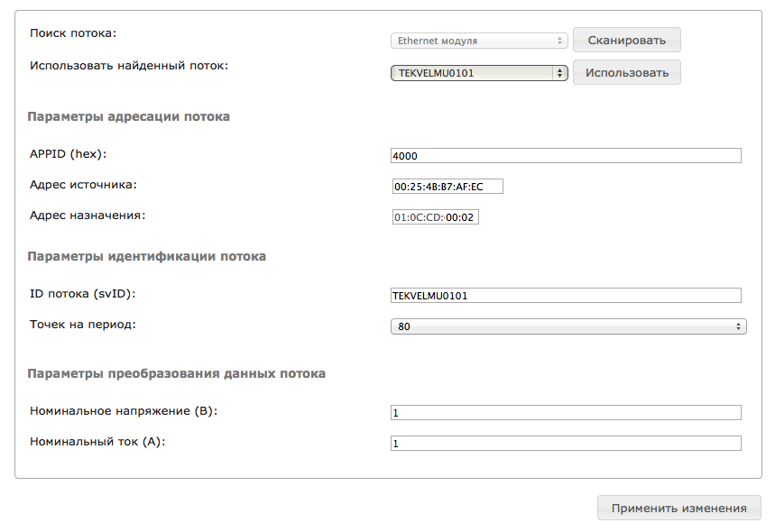Click the source address field 00:25:4B:B7:AF:EC
Viewport: 775px width, 532px height.
coord(447,187)
